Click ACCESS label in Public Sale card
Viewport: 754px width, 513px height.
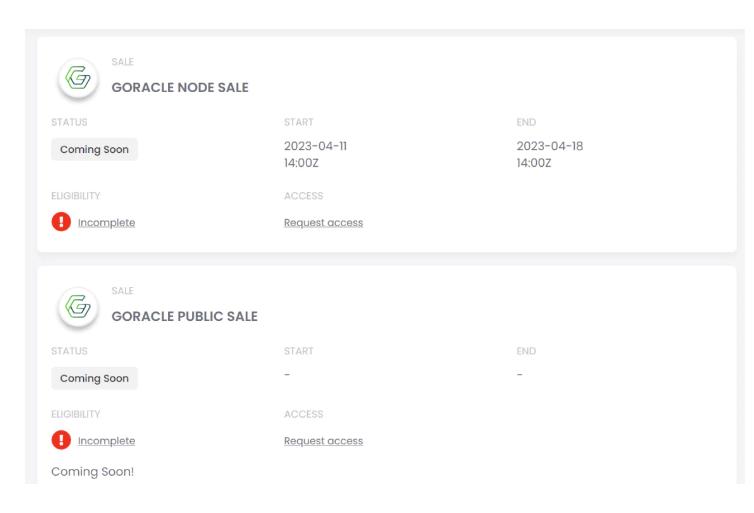coord(303,414)
